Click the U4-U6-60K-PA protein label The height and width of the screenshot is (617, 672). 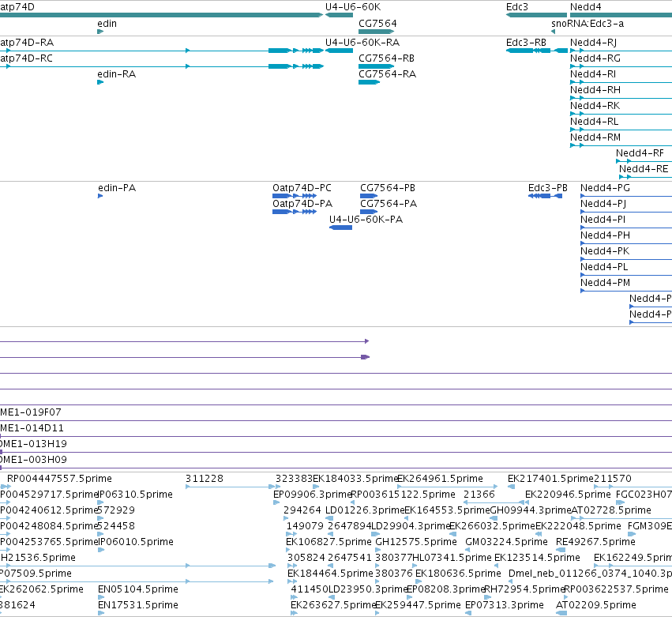tap(366, 220)
